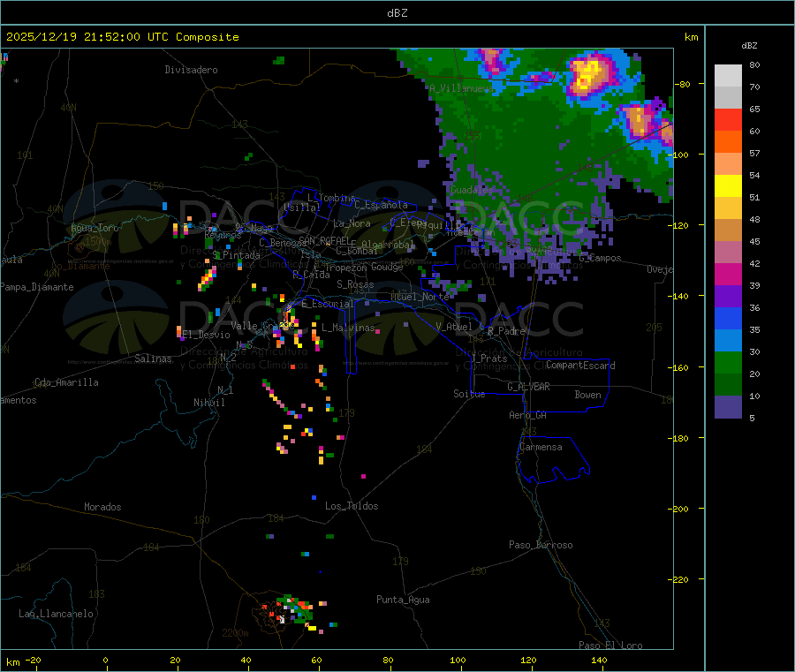Click the white 80 dBZ legend swatch
Viewport: 795px width, 672px height.
(728, 76)
